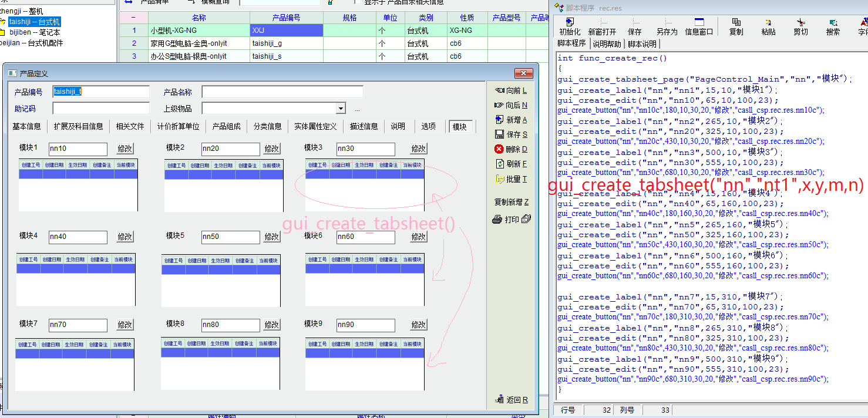Open 搜索 from the script toolbar
The image size is (868, 418).
pos(833,22)
